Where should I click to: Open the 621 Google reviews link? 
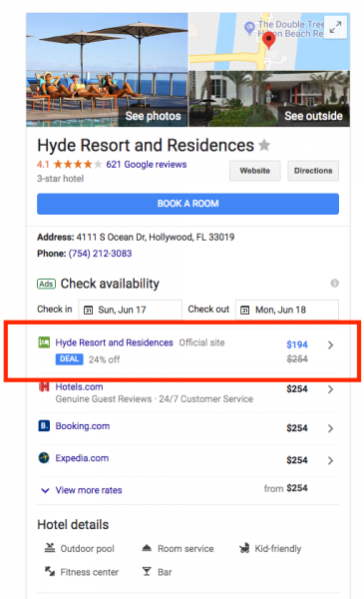click(147, 165)
